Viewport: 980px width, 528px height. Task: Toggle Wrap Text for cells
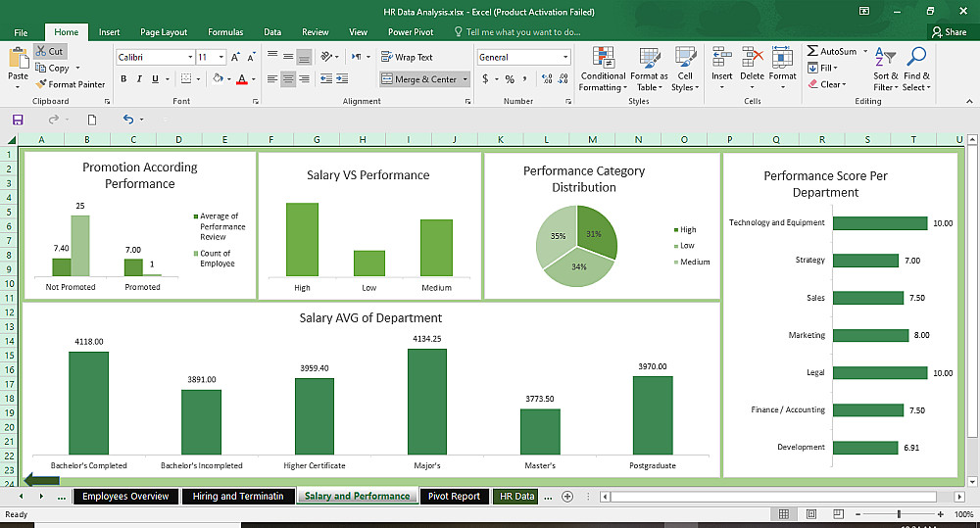coord(407,57)
